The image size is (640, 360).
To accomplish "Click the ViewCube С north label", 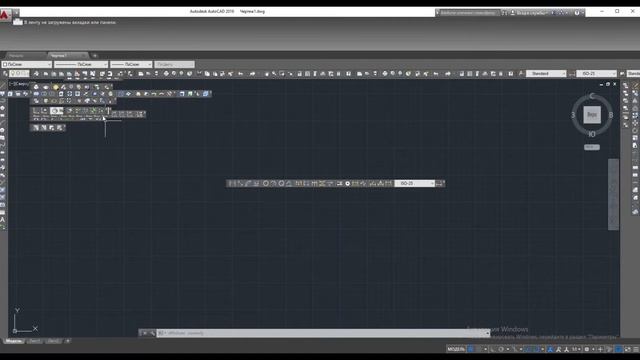I will click(592, 96).
